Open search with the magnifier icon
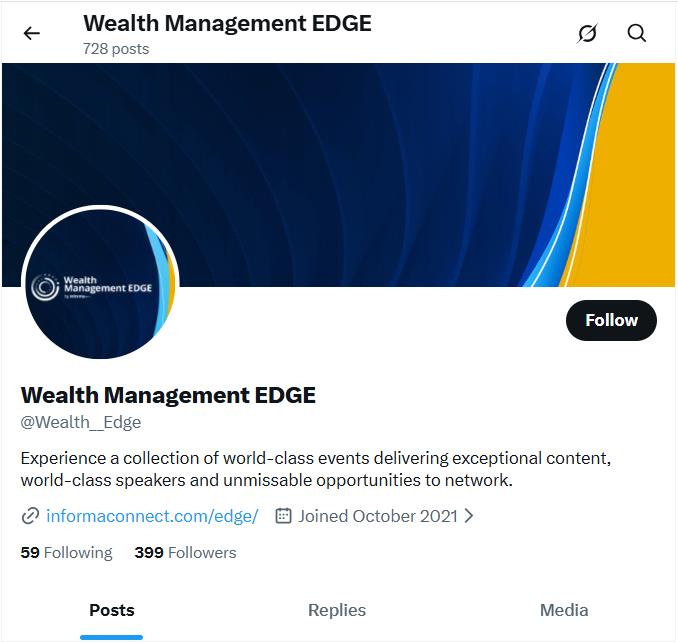 pos(636,33)
